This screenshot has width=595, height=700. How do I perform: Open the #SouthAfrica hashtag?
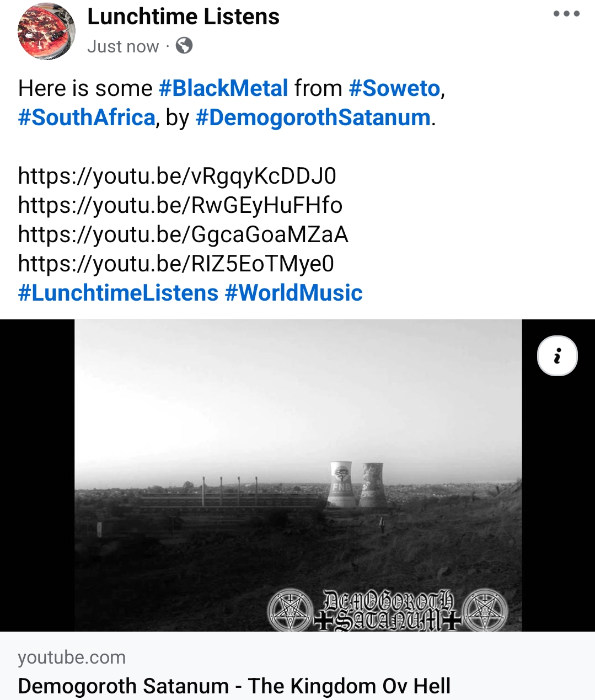[87, 117]
